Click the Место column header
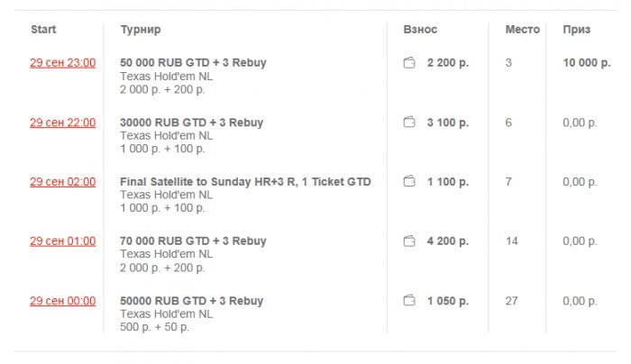This screenshot has height=364, width=631. click(522, 30)
